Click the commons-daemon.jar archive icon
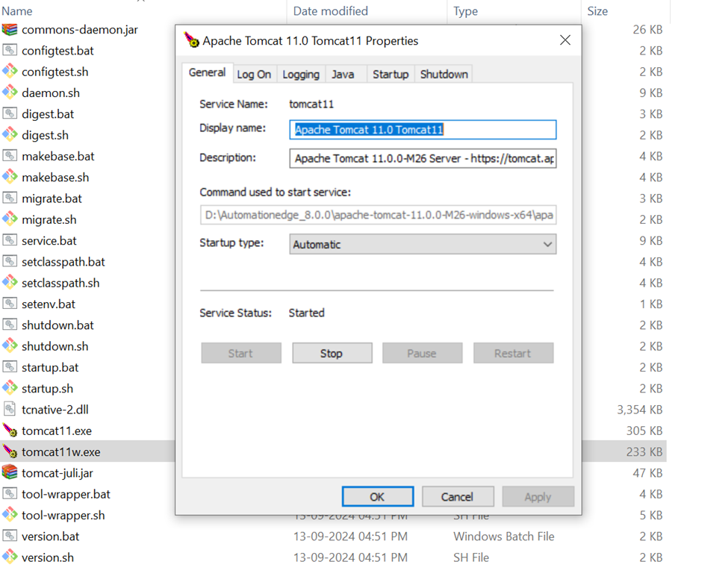 [x=11, y=30]
